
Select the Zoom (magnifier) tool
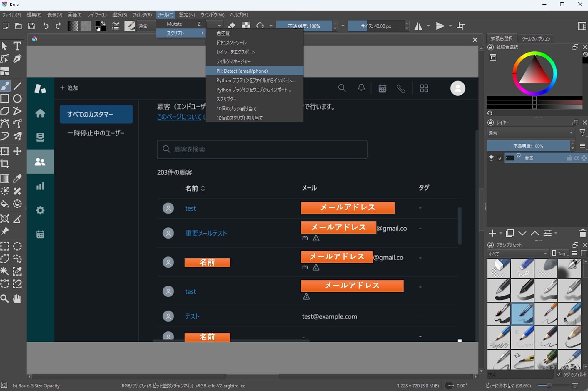[x=5, y=299]
